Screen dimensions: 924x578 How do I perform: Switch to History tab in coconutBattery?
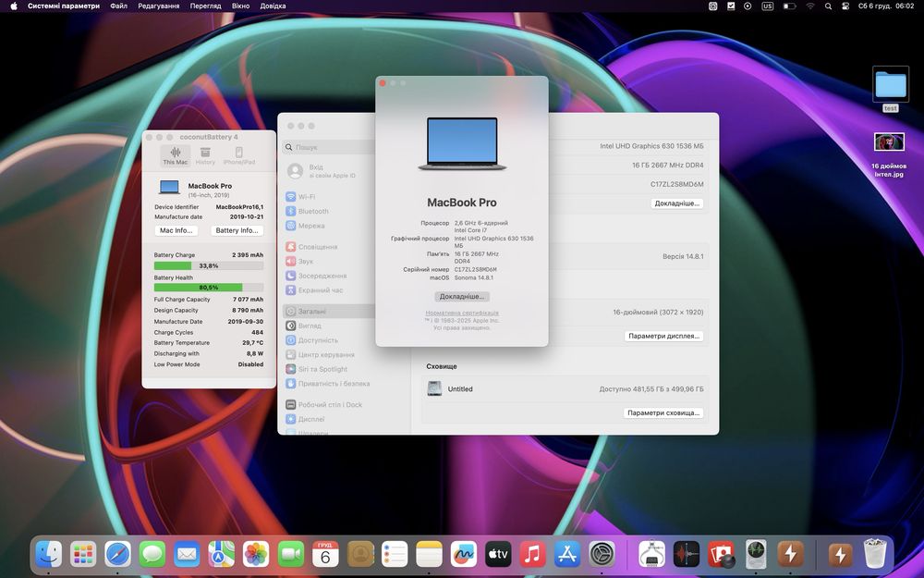pos(205,155)
